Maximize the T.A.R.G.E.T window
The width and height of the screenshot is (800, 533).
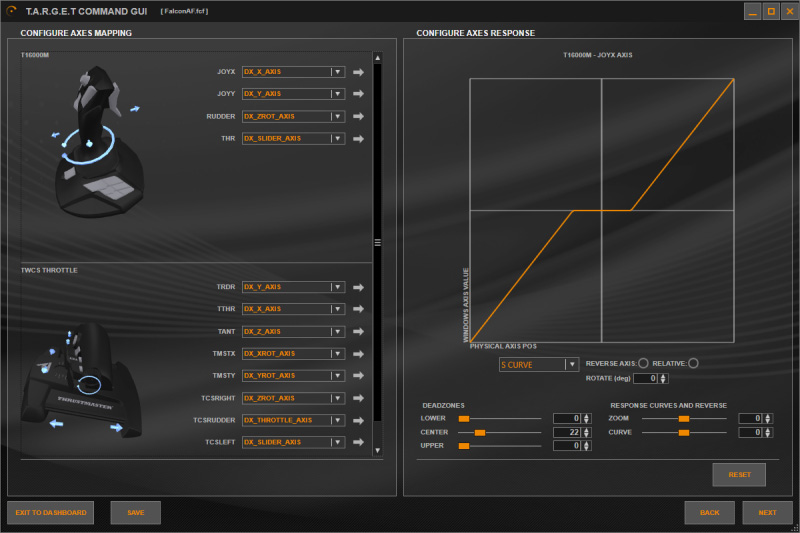771,11
